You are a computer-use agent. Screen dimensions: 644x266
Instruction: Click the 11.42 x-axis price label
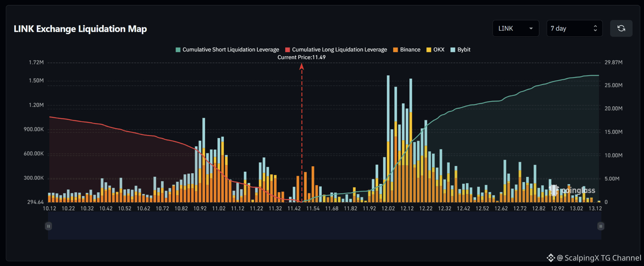point(294,208)
